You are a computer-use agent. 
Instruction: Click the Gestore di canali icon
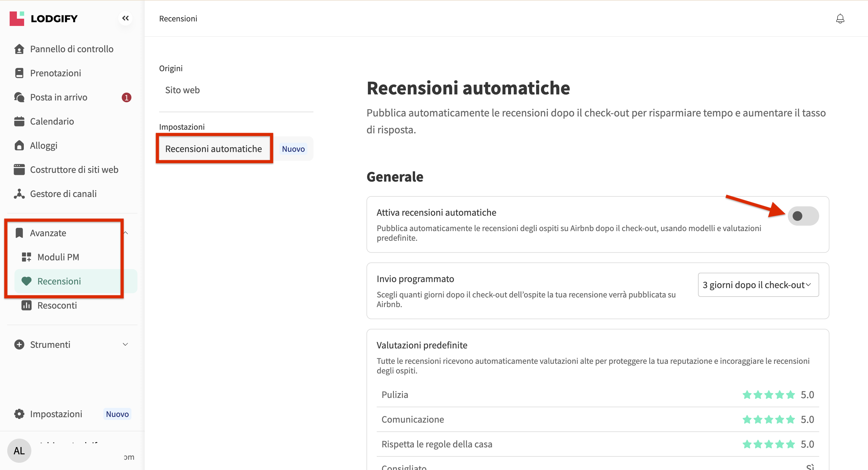19,194
